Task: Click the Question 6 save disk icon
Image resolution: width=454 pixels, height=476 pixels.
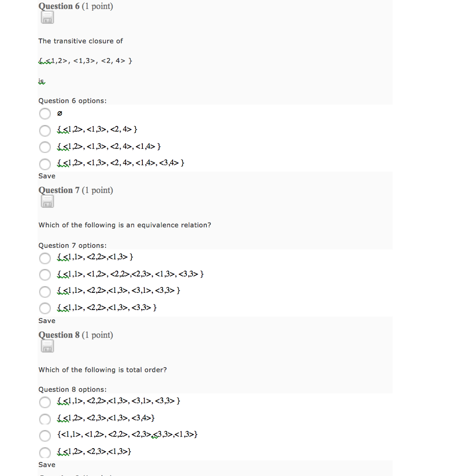Action: pos(47,18)
